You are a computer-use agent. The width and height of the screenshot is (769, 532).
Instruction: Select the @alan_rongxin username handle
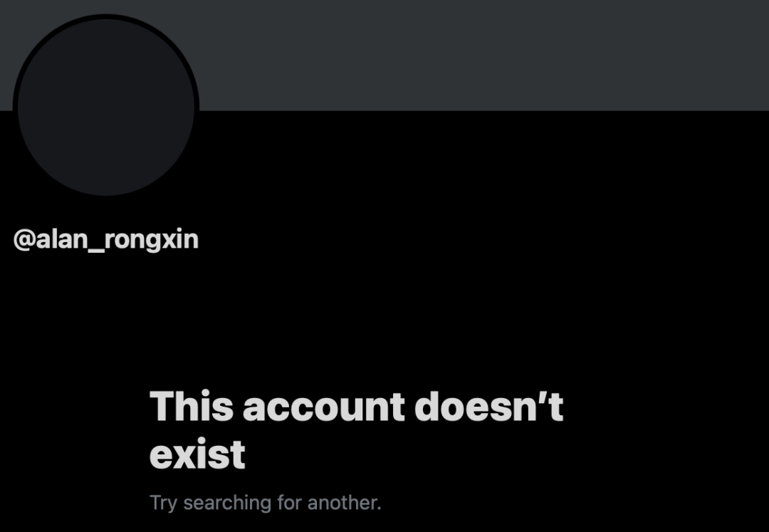[x=106, y=240]
